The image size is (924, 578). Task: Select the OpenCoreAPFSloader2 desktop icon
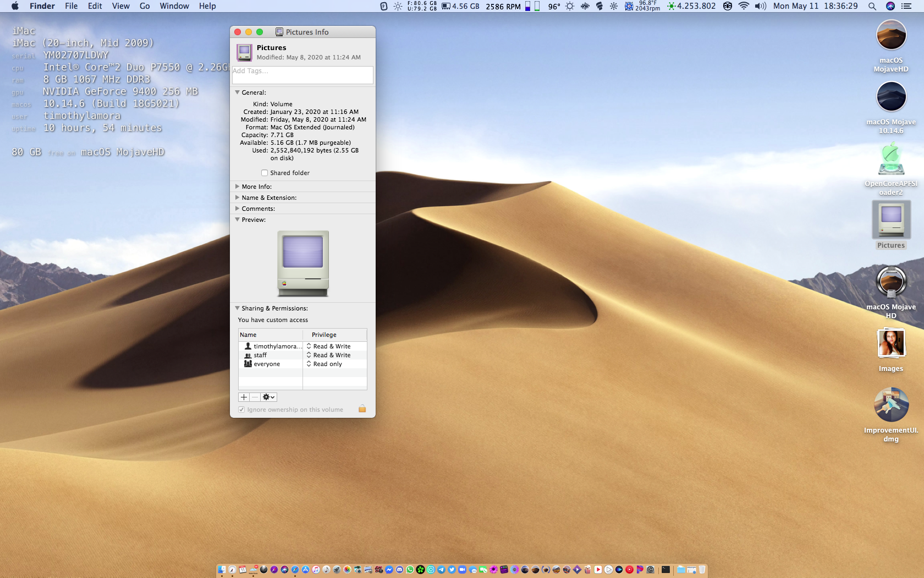(891, 159)
